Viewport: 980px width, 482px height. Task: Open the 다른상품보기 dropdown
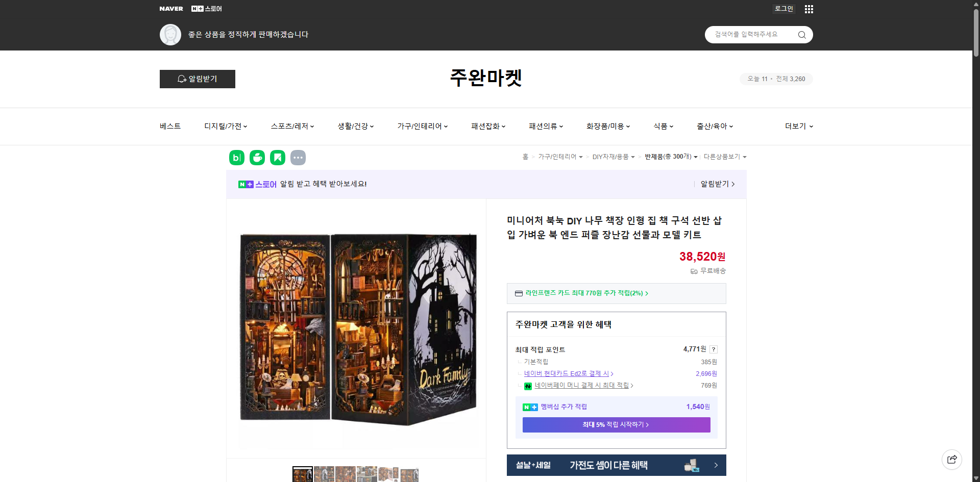[725, 157]
